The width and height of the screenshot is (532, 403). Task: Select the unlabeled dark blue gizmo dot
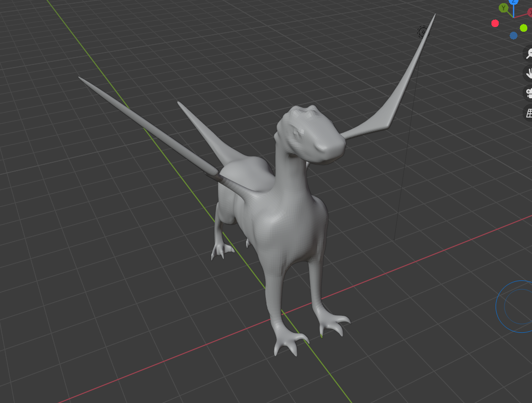click(514, 35)
